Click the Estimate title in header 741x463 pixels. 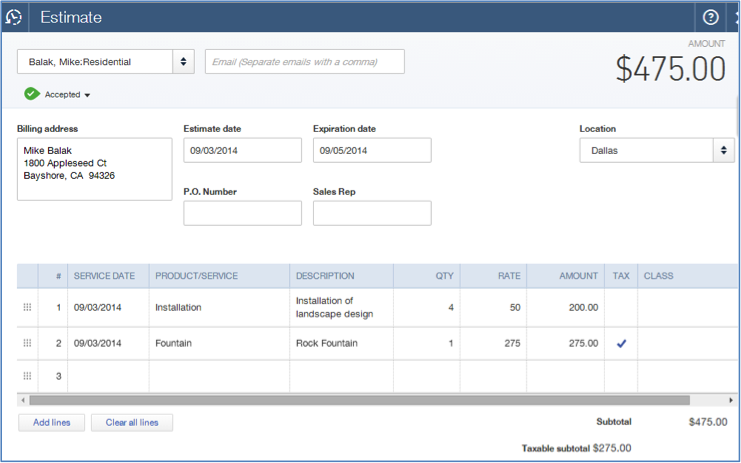71,17
